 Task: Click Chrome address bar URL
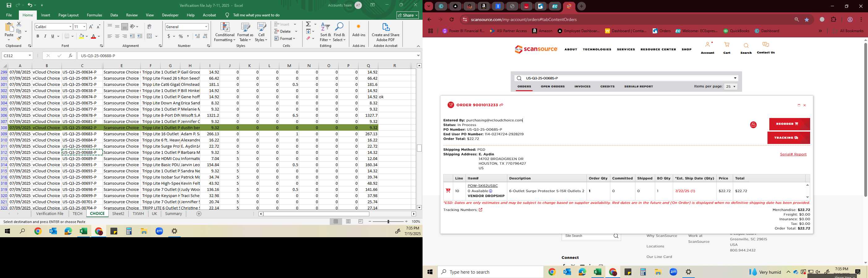(x=524, y=19)
